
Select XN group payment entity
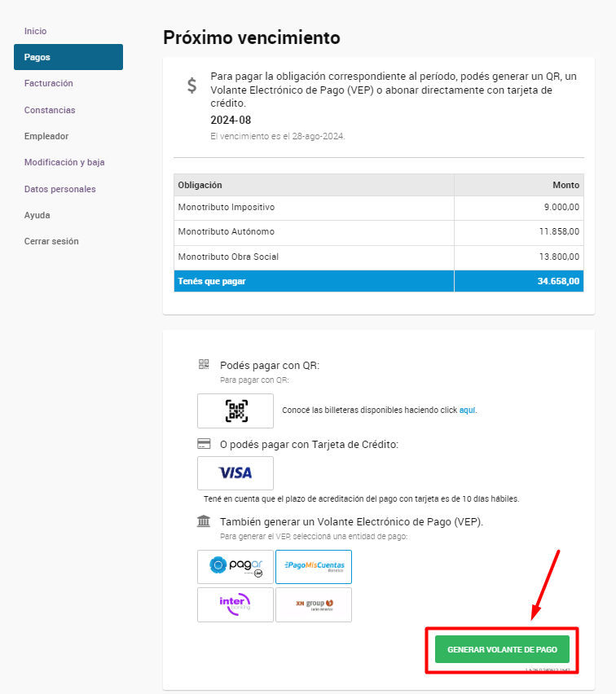(314, 604)
